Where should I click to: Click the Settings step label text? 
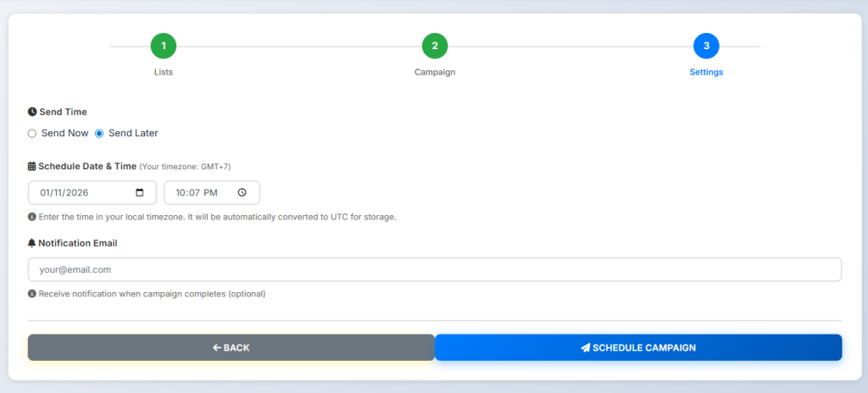(706, 72)
